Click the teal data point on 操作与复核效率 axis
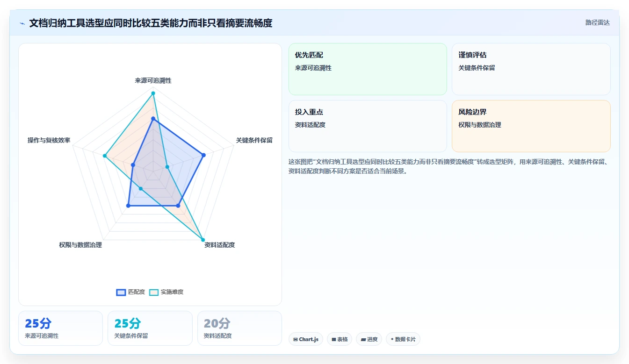The width and height of the screenshot is (629, 364). [x=105, y=156]
